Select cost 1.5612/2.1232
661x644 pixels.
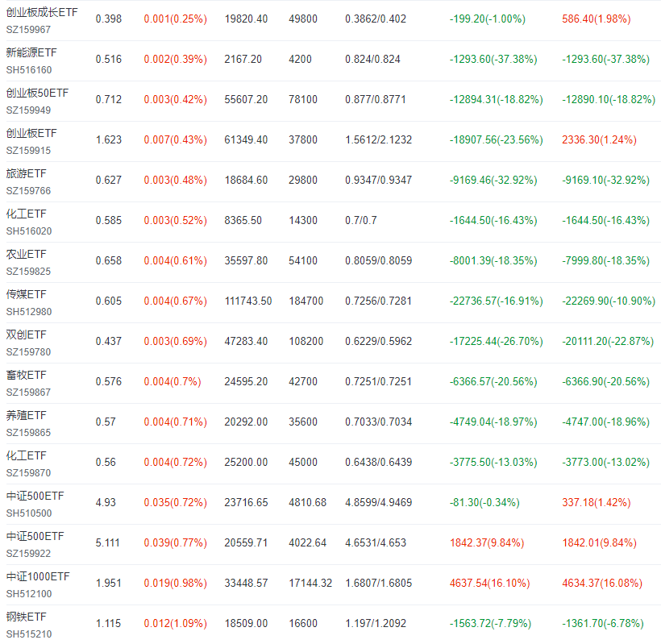(378, 140)
